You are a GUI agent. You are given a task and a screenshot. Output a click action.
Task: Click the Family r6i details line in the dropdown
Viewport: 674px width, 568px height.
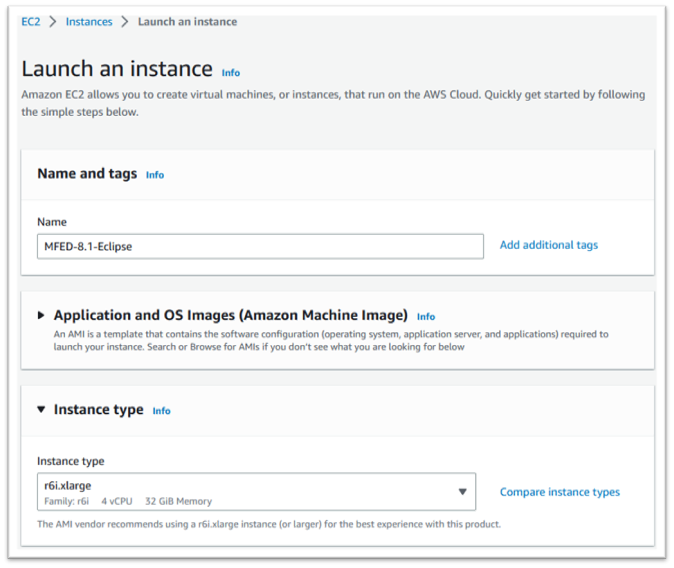[128, 501]
